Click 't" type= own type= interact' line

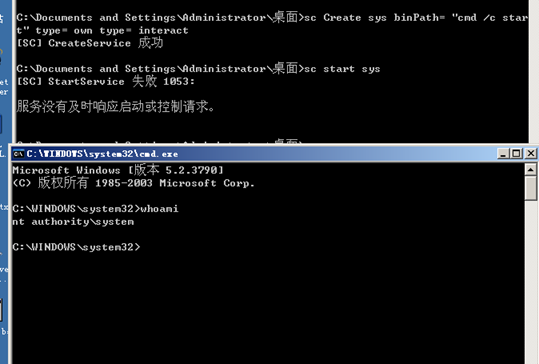pos(102,31)
